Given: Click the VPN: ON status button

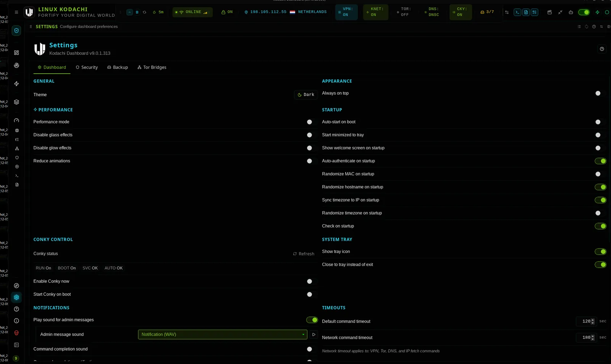Looking at the screenshot, I should click(346, 12).
